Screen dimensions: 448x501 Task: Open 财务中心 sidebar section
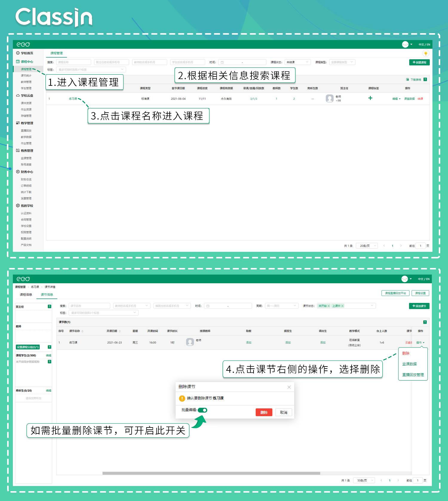tap(24, 172)
